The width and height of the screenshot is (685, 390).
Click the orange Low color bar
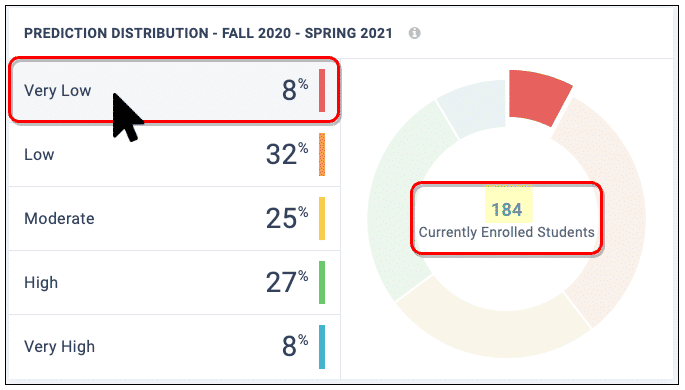tap(322, 155)
